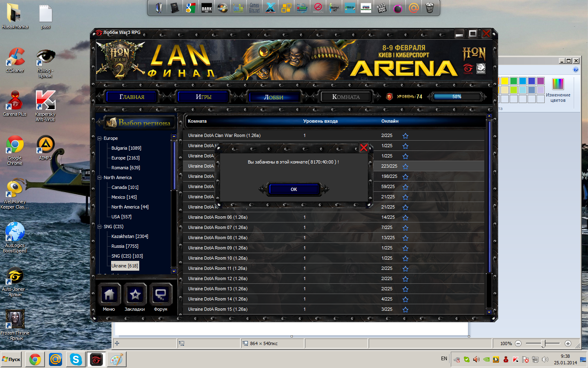Bookmark Ukraine DotA Clan War Room star
The width and height of the screenshot is (588, 368).
coord(405,136)
